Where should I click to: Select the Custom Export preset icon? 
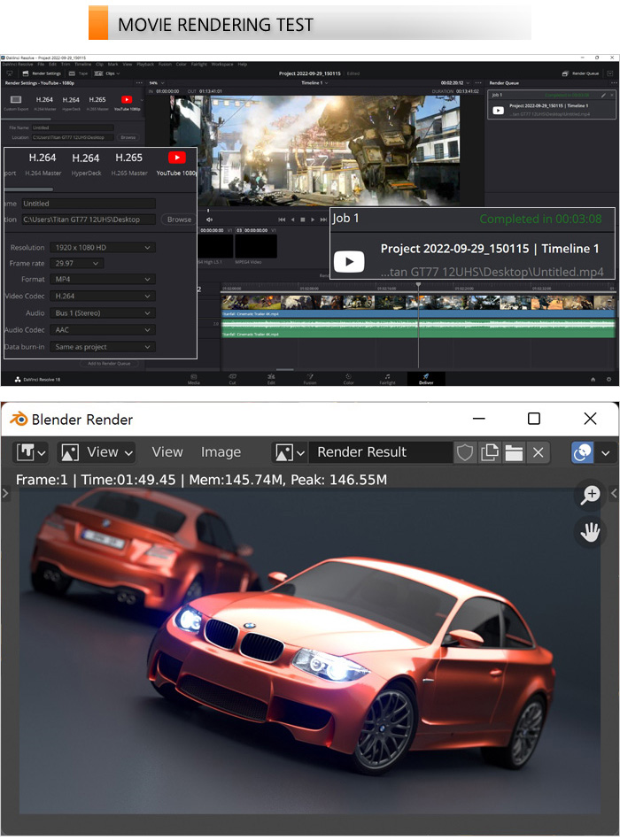pyautogui.click(x=16, y=100)
